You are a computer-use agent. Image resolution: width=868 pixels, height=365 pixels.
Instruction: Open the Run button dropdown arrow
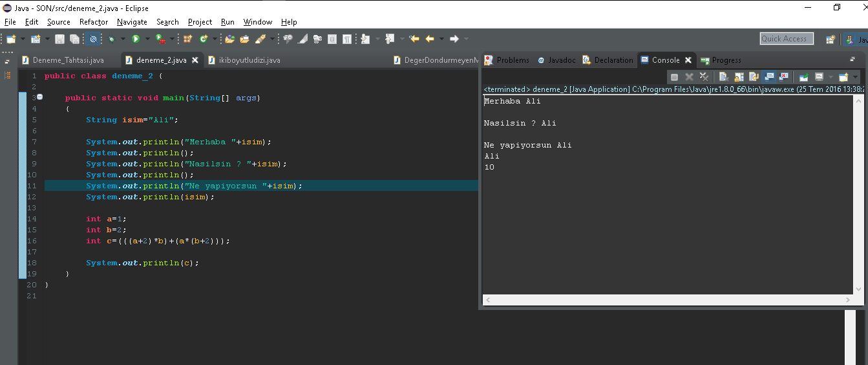(147, 39)
